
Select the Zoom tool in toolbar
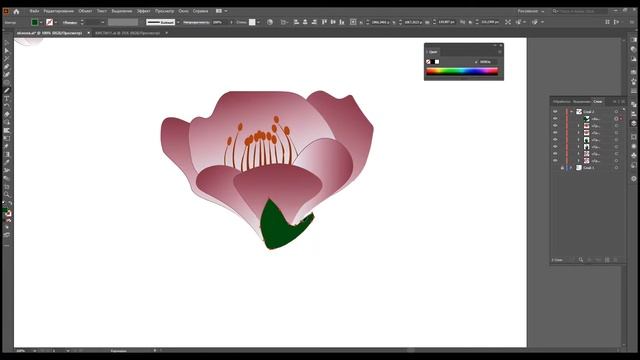click(7, 194)
